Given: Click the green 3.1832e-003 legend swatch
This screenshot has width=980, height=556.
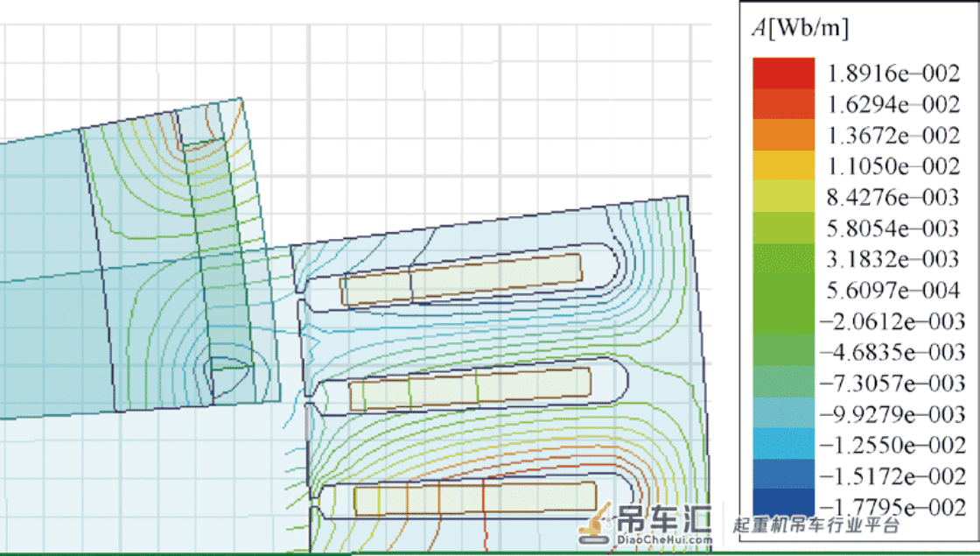Looking at the screenshot, I should point(784,259).
